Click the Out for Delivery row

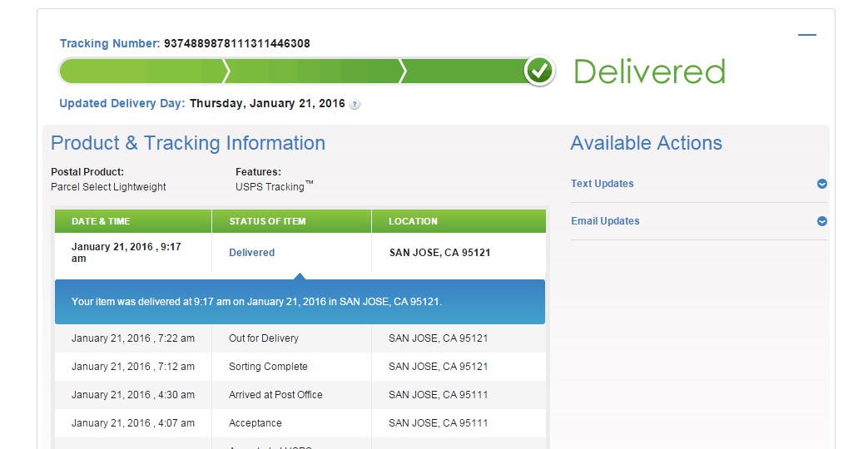point(264,338)
